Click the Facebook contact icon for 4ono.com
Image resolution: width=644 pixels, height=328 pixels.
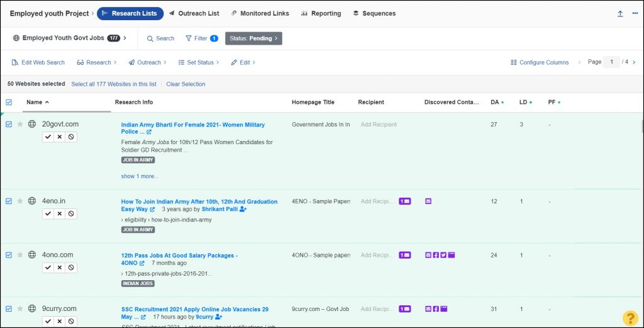tap(436, 255)
